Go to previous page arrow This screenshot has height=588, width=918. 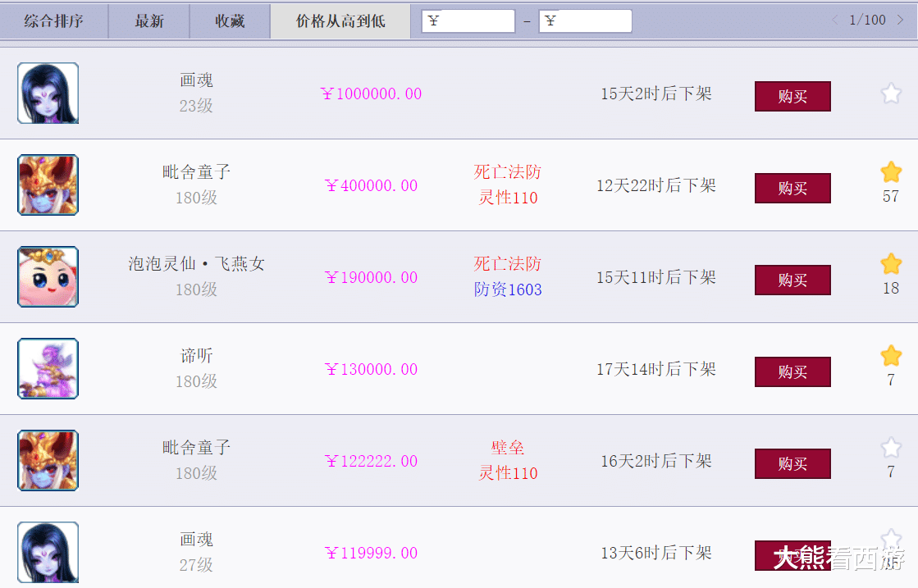[835, 21]
